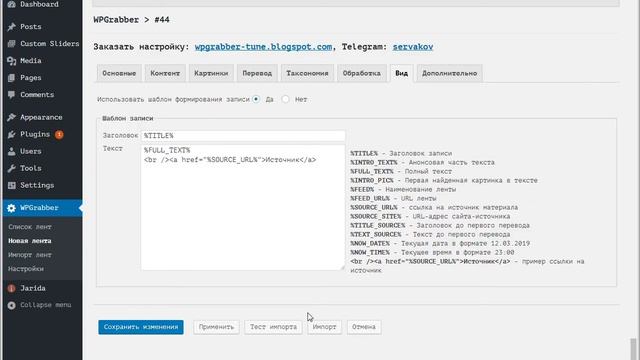Image resolution: width=640 pixels, height=360 pixels.
Task: Switch to the Контент tab
Action: (165, 73)
